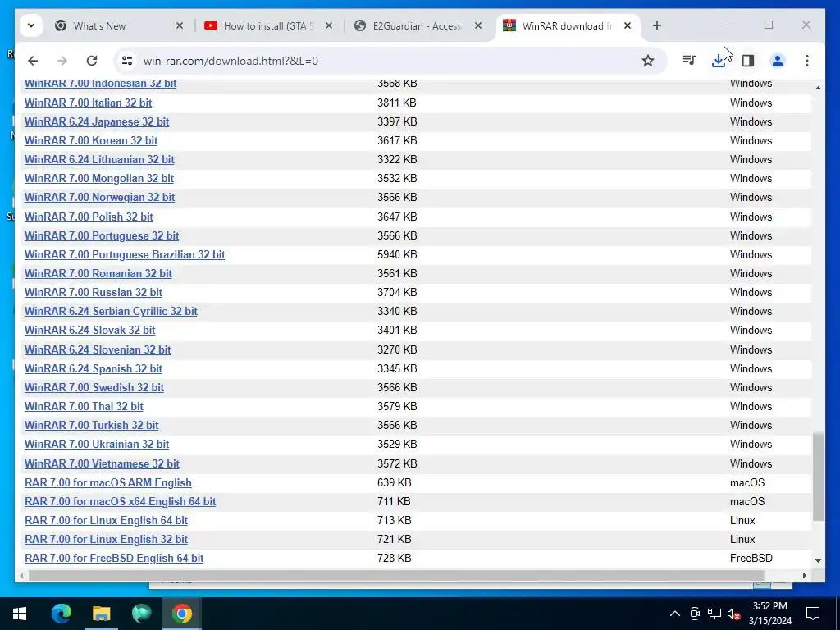The image size is (840, 630).
Task: Reload the WinRAR download page
Action: coord(92,61)
